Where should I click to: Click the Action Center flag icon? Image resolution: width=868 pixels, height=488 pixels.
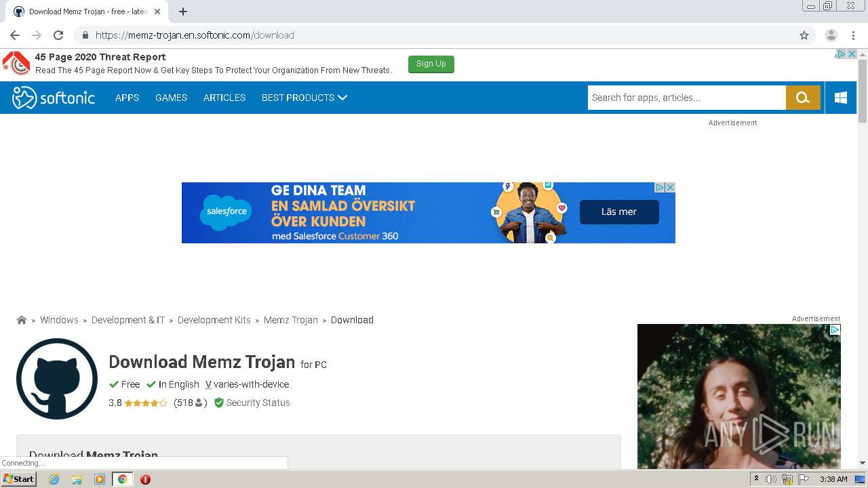[804, 479]
